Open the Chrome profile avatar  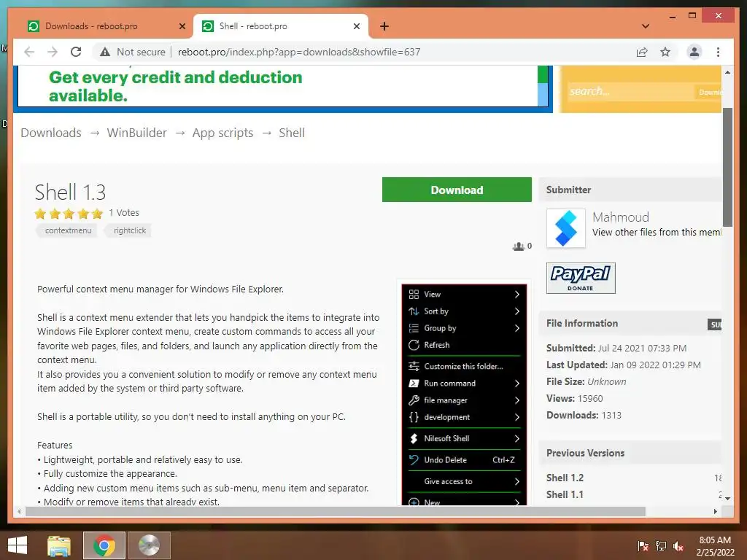coord(694,52)
